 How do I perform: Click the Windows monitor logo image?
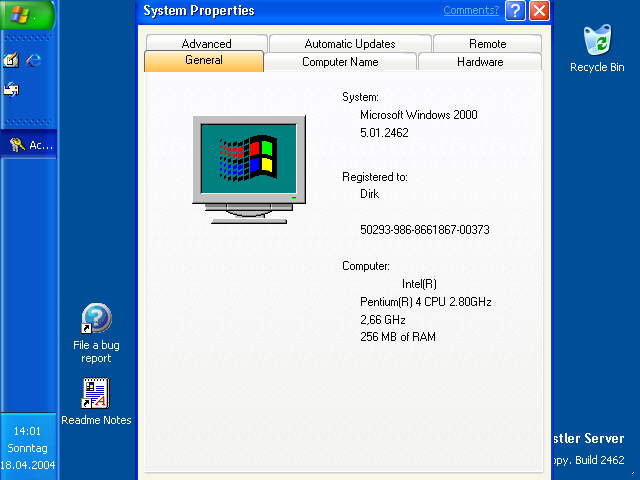249,169
